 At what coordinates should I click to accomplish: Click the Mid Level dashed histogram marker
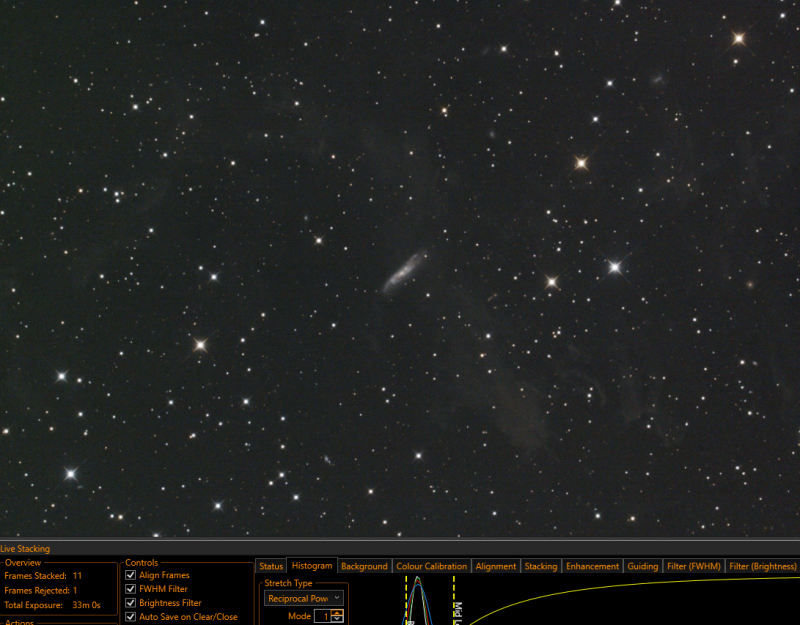coord(454,600)
